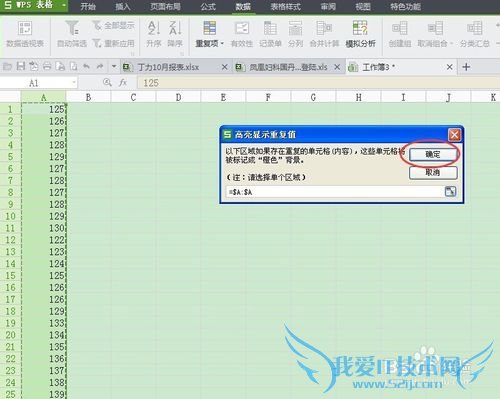Click cell A11 containing 130
The width and height of the screenshot is (500, 399).
point(44,228)
